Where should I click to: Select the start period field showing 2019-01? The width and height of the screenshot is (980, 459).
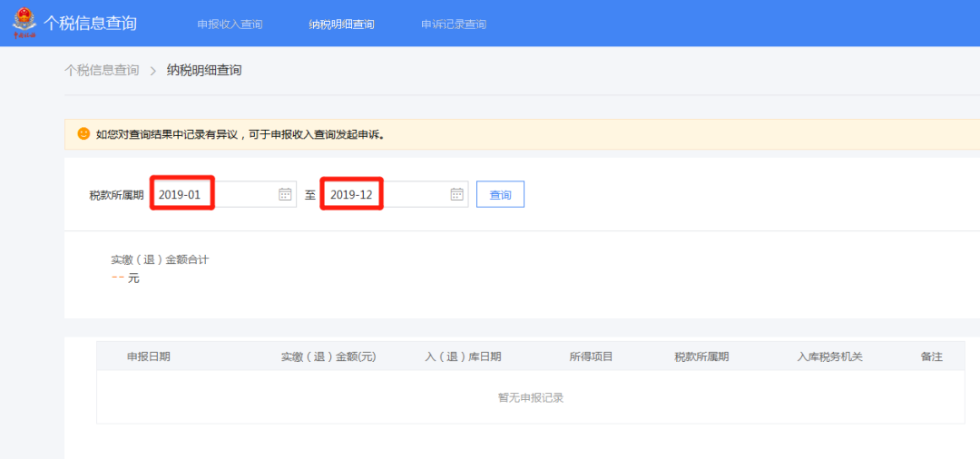(224, 194)
